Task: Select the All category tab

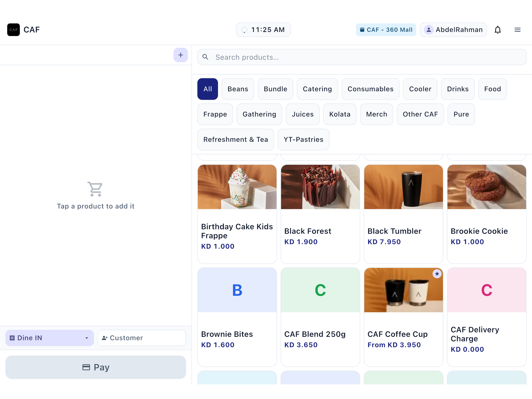Action: coord(208,89)
